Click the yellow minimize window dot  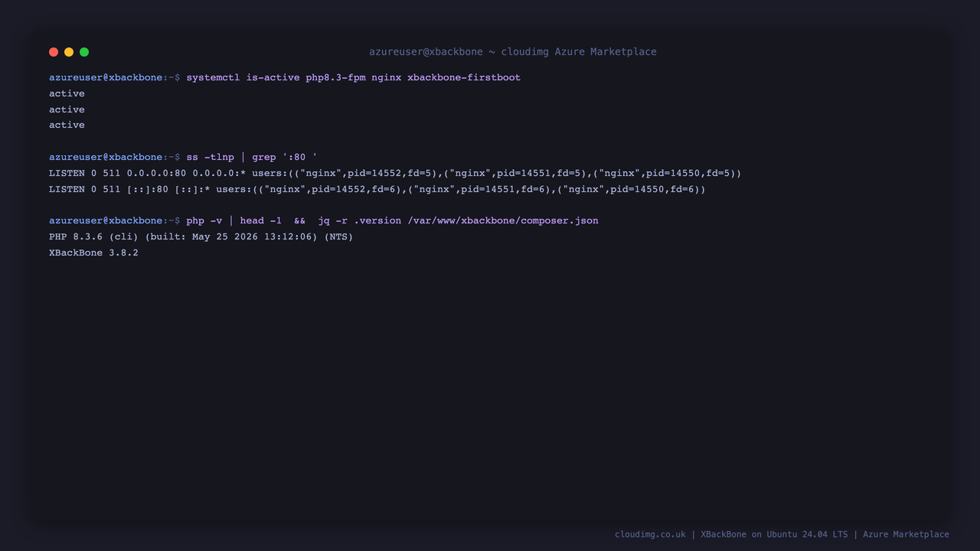(x=69, y=52)
